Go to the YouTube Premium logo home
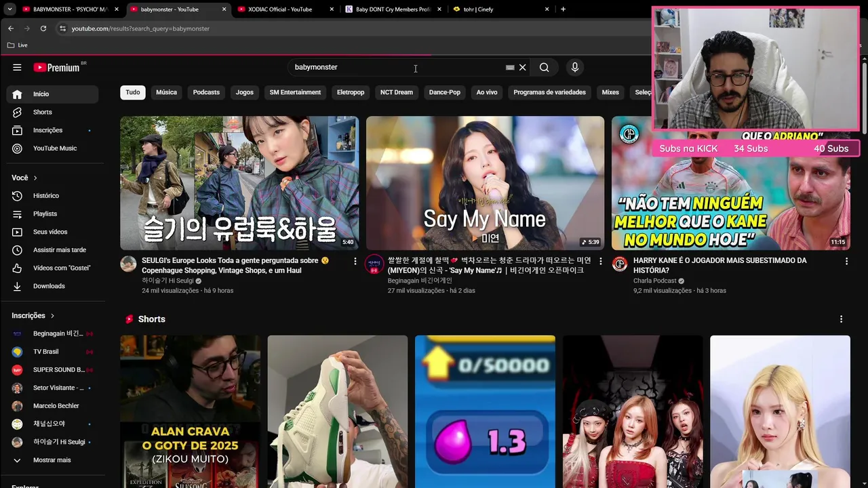 [58, 67]
